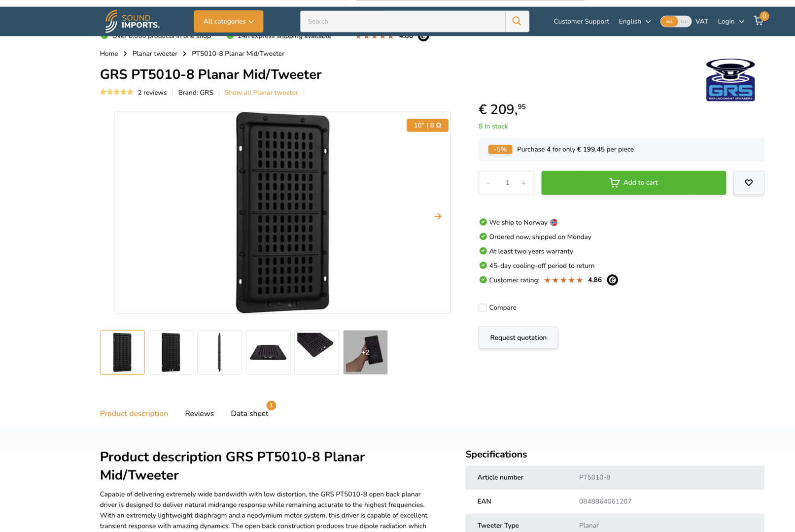Click the Sound Imports logo
The height and width of the screenshot is (532, 795).
tap(133, 21)
